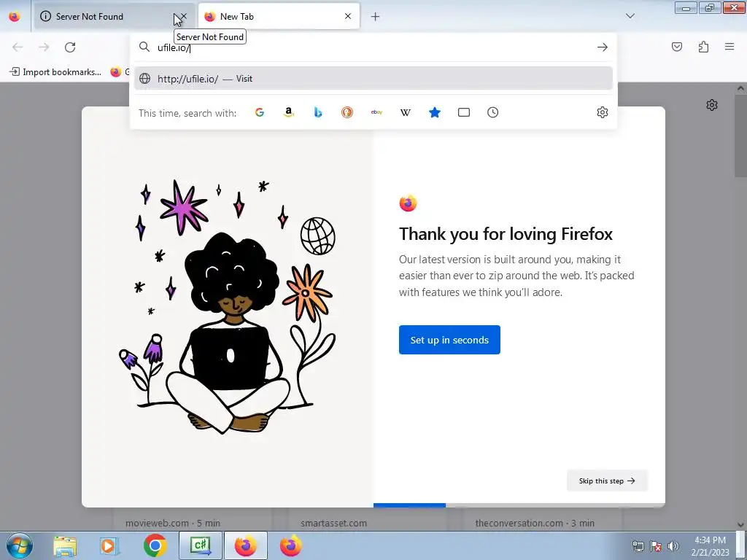Reload the current page

pos(70,47)
